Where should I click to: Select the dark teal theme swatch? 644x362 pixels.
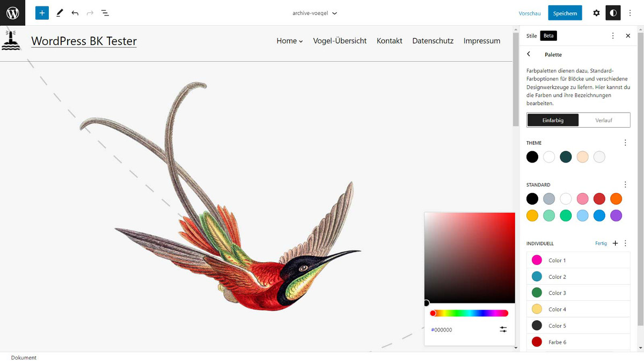pos(566,157)
